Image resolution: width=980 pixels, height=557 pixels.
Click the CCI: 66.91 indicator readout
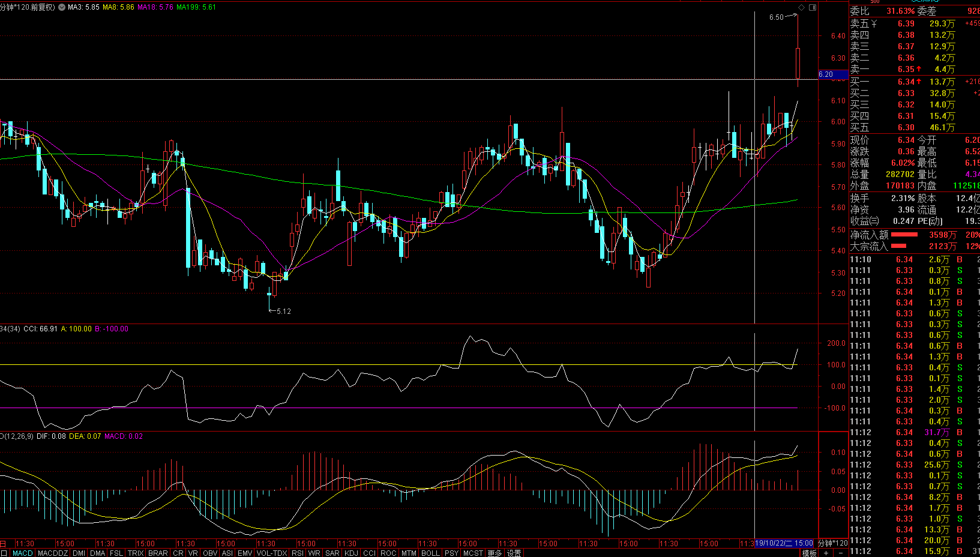[41, 329]
